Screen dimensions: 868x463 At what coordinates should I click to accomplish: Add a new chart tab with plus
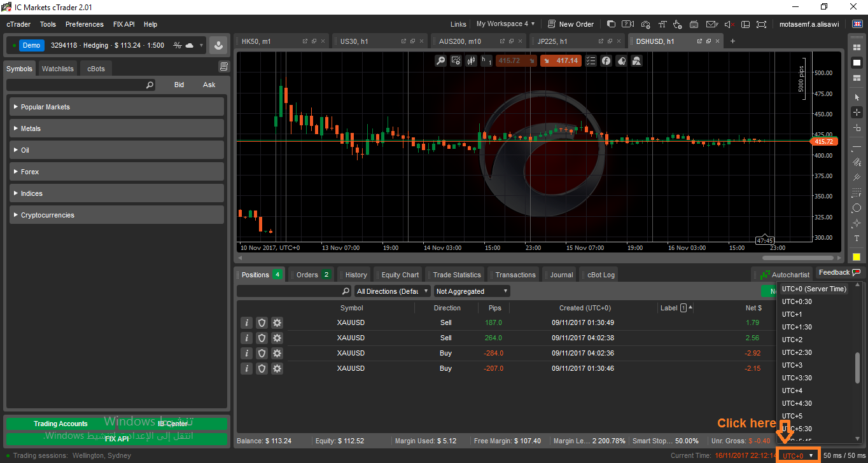pos(732,41)
